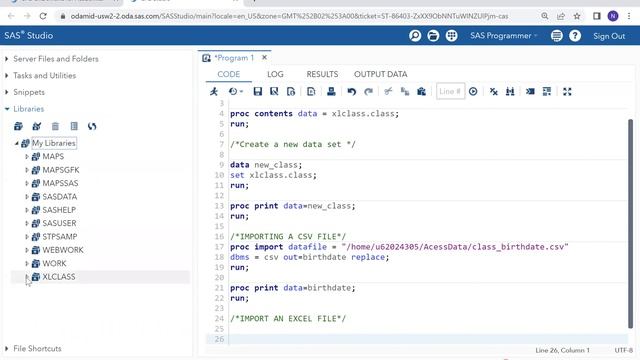Run the program with the running-man icon
This screenshot has width=640, height=360.
pos(214,91)
